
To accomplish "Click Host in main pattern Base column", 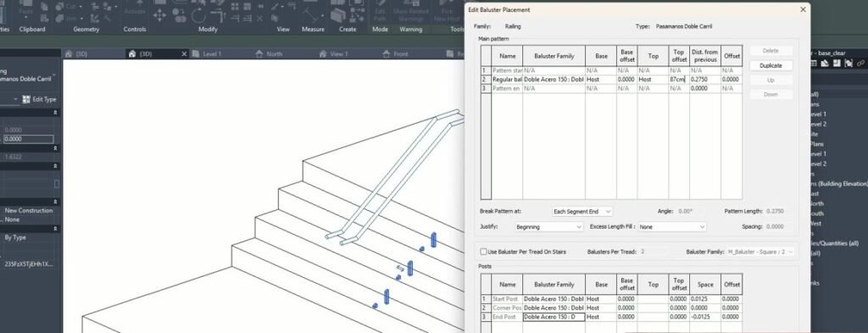I will pos(601,80).
